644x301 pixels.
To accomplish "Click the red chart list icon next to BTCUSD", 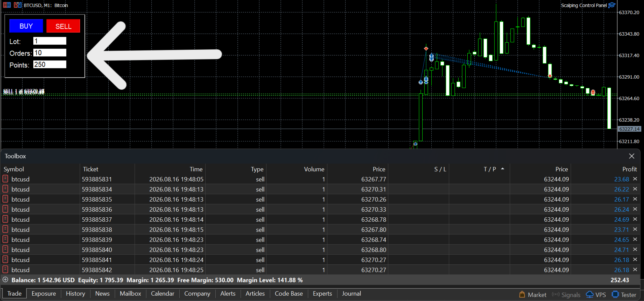I will pyautogui.click(x=7, y=5).
